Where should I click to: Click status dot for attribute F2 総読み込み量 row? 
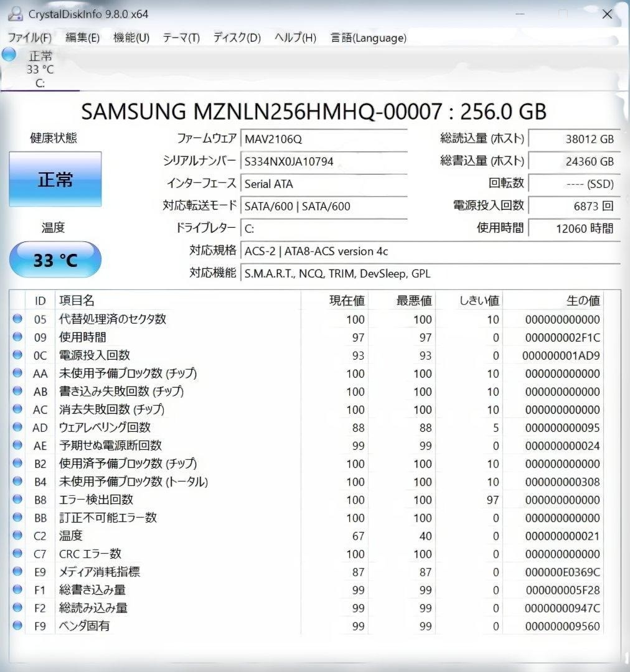coord(17,607)
